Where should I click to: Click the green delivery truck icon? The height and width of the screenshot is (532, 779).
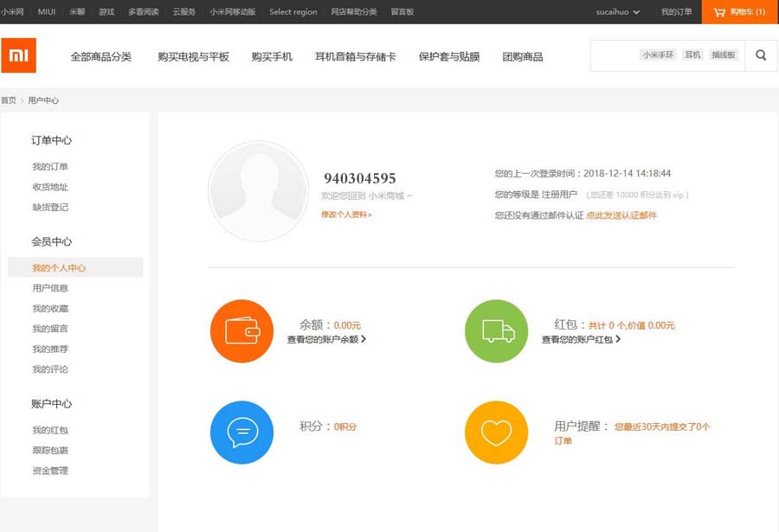click(496, 331)
